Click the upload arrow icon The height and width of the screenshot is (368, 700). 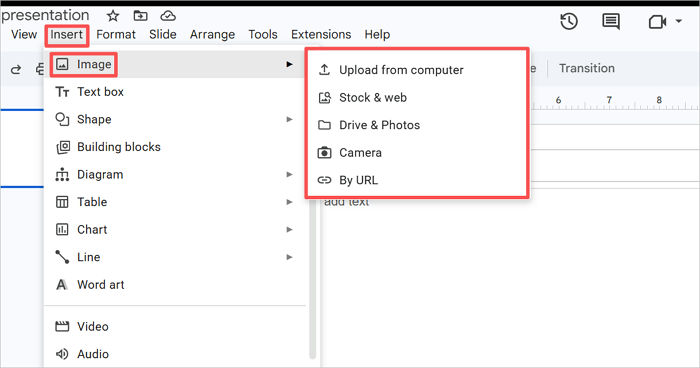pos(325,70)
